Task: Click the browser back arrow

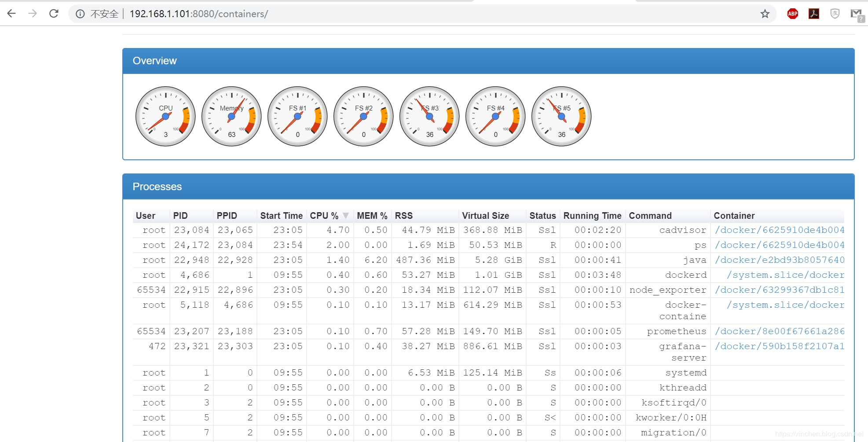Action: (x=12, y=14)
